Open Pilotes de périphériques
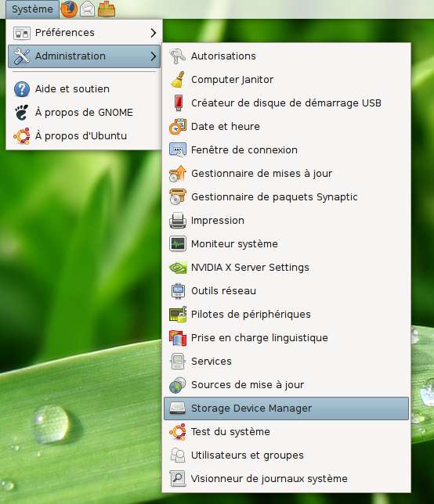 point(287,315)
